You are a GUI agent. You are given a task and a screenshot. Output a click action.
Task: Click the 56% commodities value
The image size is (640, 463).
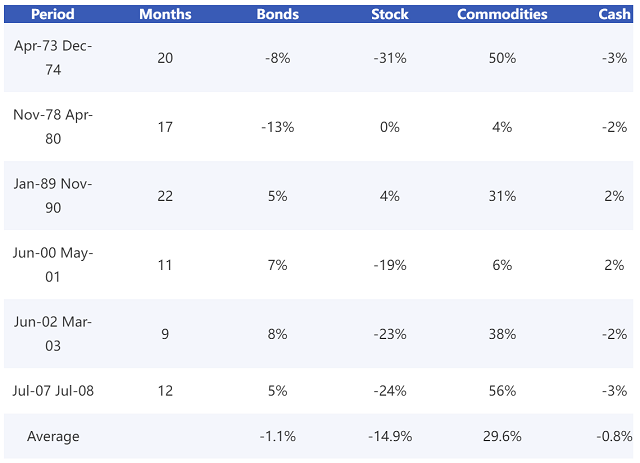click(502, 390)
